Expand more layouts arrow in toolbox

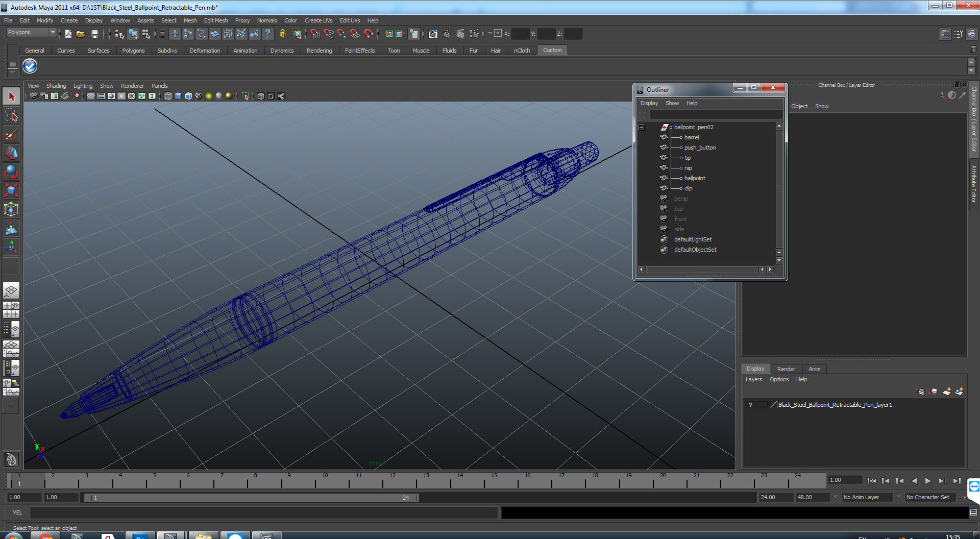click(11, 406)
